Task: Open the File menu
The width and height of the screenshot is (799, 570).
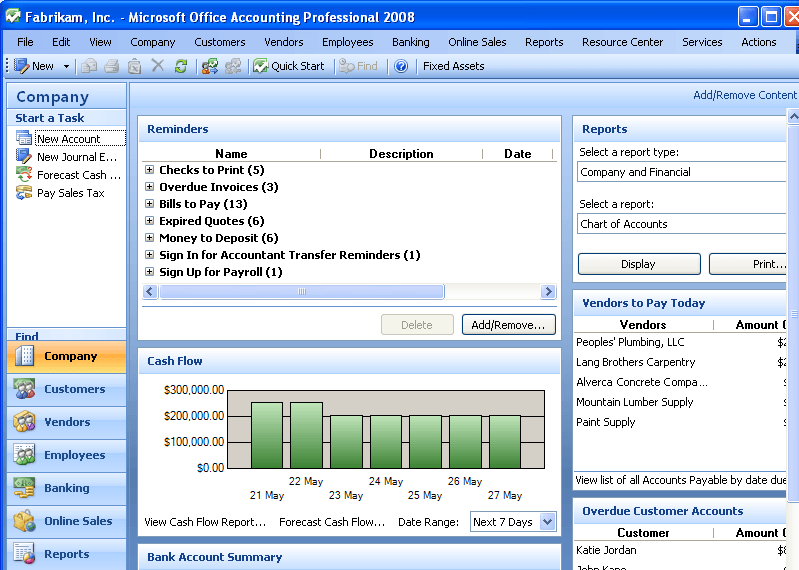Action: tap(25, 42)
